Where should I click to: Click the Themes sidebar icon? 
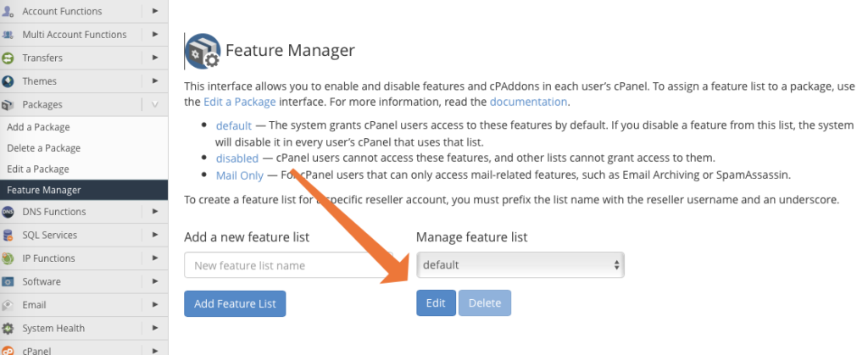(8, 81)
